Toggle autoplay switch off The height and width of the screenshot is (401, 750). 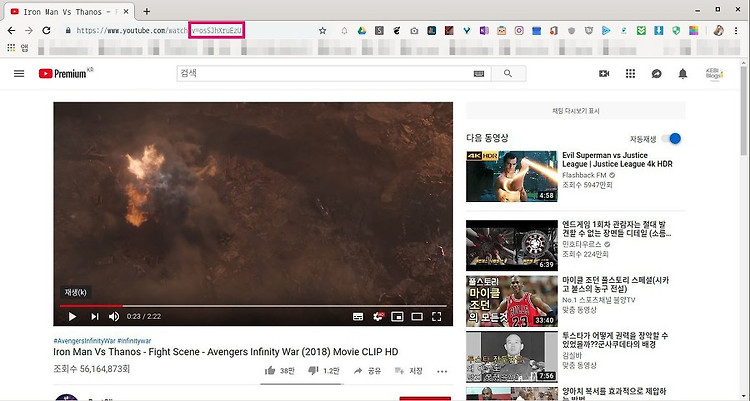(x=671, y=139)
